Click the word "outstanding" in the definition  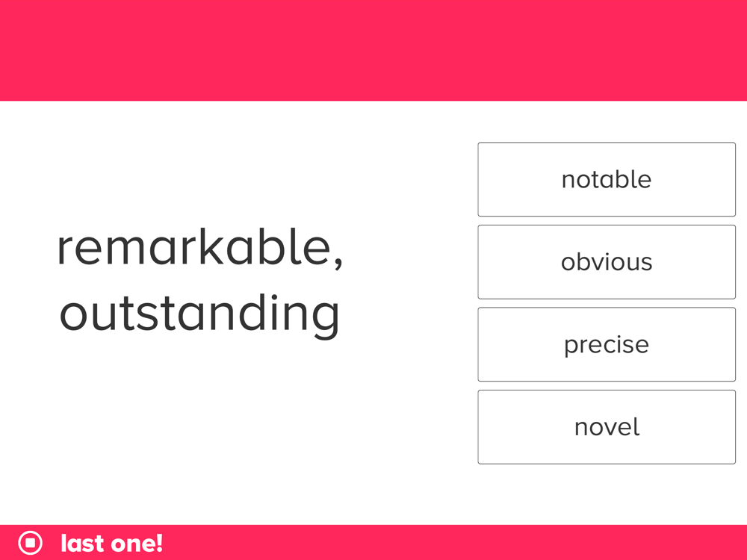pos(199,315)
